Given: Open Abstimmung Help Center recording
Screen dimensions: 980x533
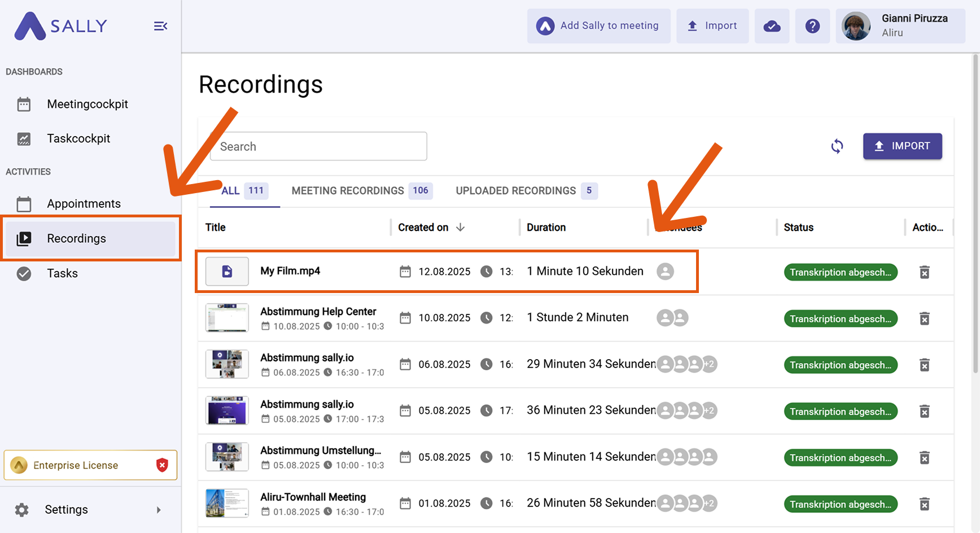Looking at the screenshot, I should point(318,312).
